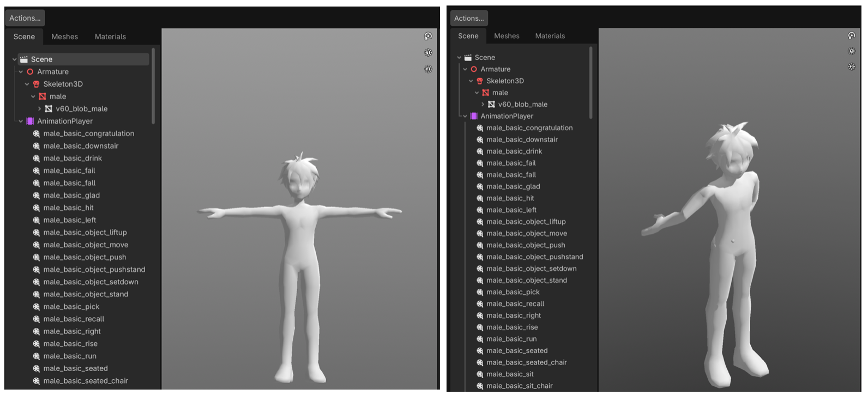Collapse the AnimationPlayer node in the left window
The height and width of the screenshot is (401, 868).
[21, 121]
